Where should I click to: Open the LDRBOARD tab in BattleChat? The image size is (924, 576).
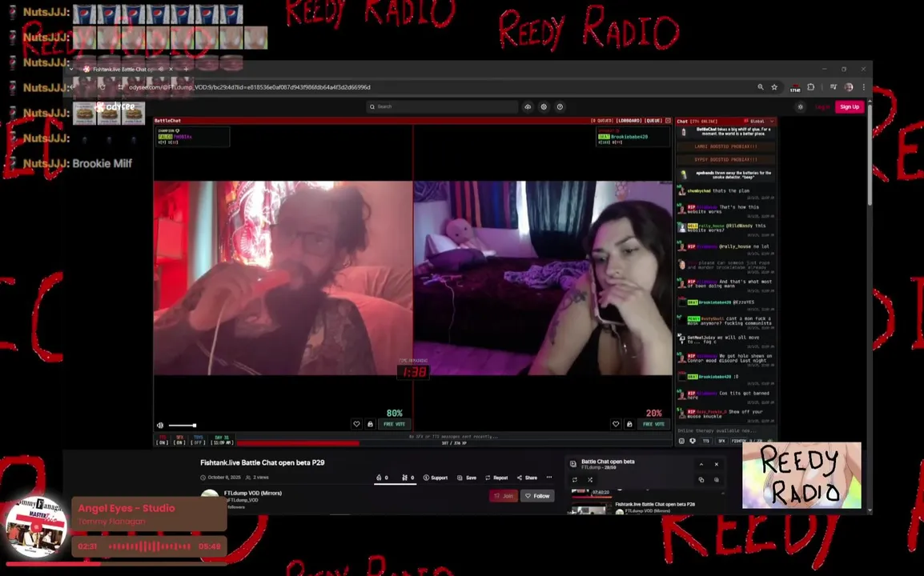629,121
